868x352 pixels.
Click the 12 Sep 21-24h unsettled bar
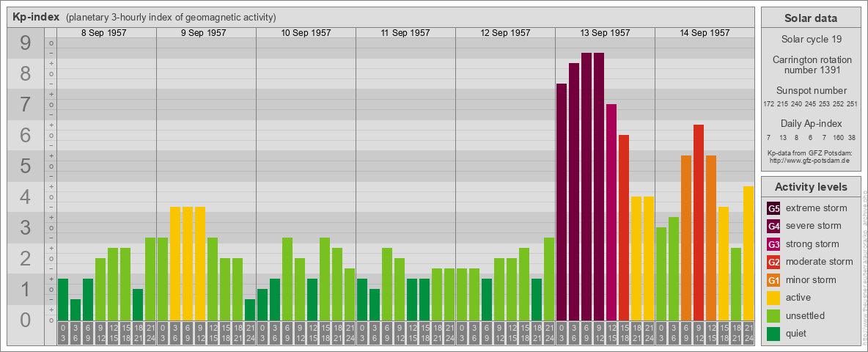[548, 279]
